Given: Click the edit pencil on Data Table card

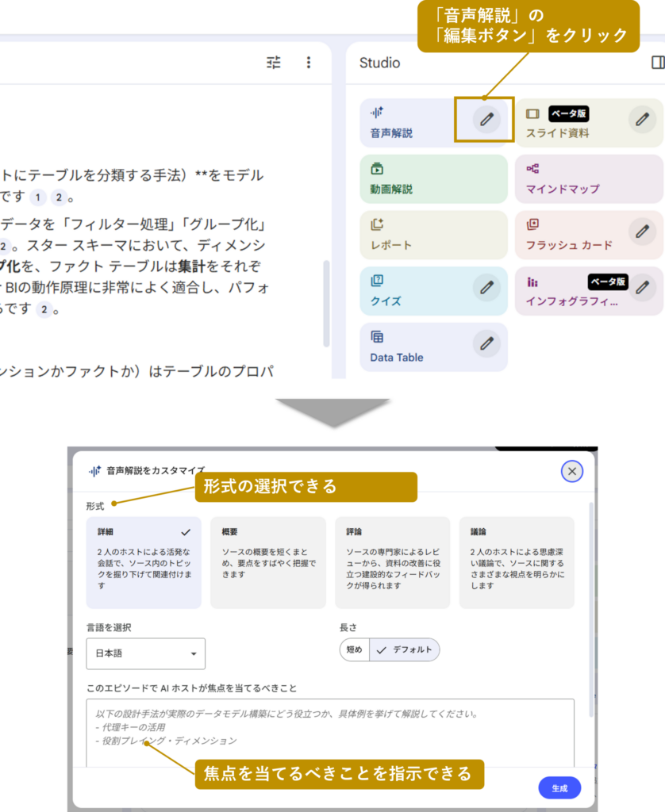Looking at the screenshot, I should [x=486, y=343].
